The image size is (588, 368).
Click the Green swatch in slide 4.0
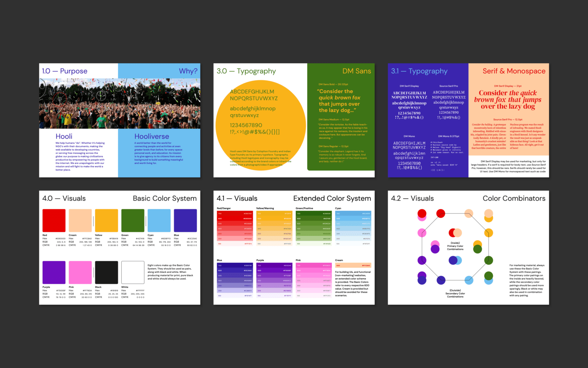(x=132, y=220)
